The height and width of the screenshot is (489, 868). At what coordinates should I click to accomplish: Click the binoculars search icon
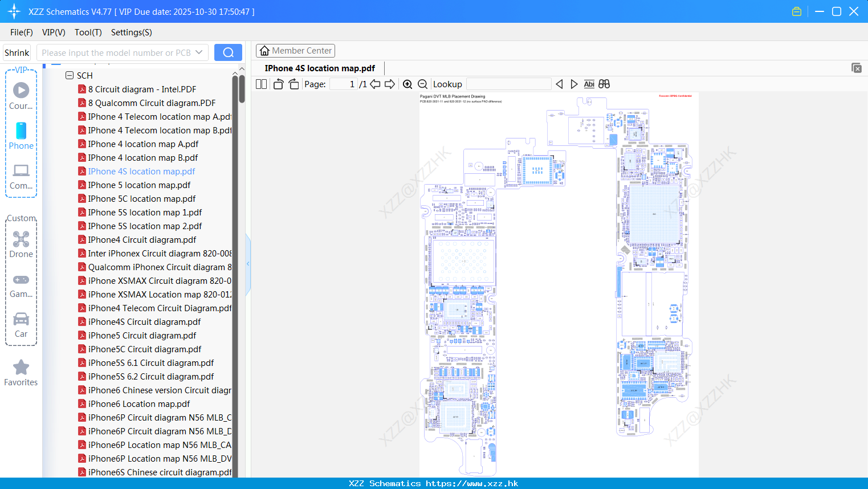(604, 84)
